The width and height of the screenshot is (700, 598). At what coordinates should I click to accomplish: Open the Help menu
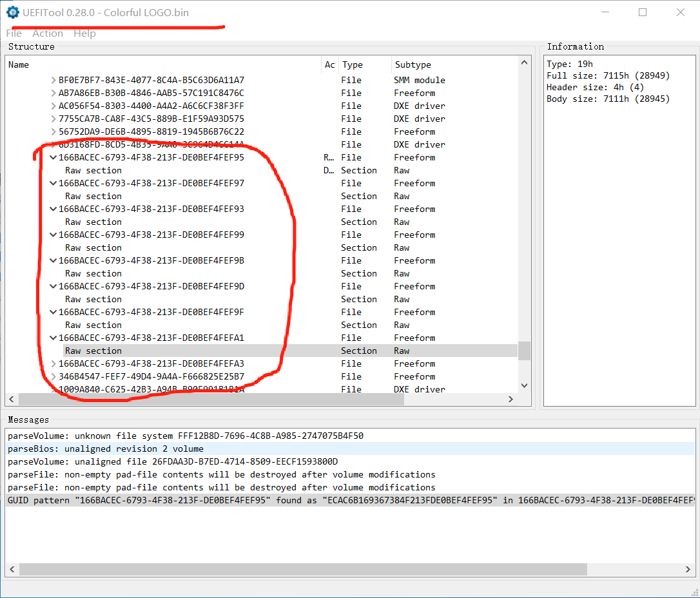pyautogui.click(x=84, y=34)
